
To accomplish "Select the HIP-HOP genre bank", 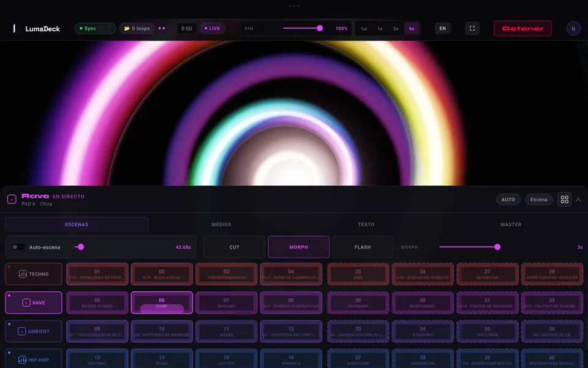I will [x=34, y=359].
